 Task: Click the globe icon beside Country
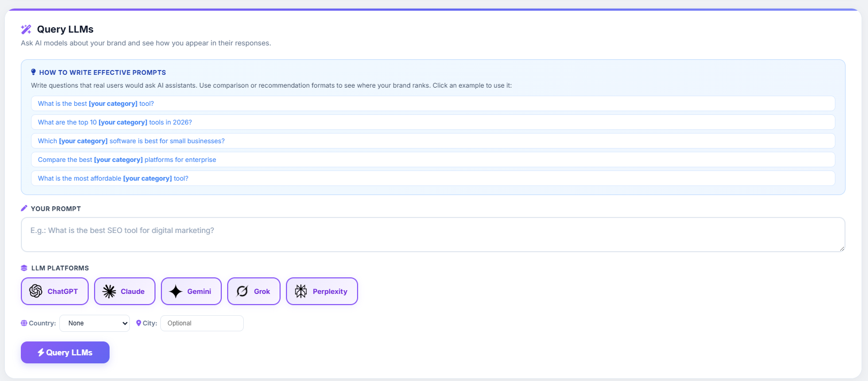[24, 323]
